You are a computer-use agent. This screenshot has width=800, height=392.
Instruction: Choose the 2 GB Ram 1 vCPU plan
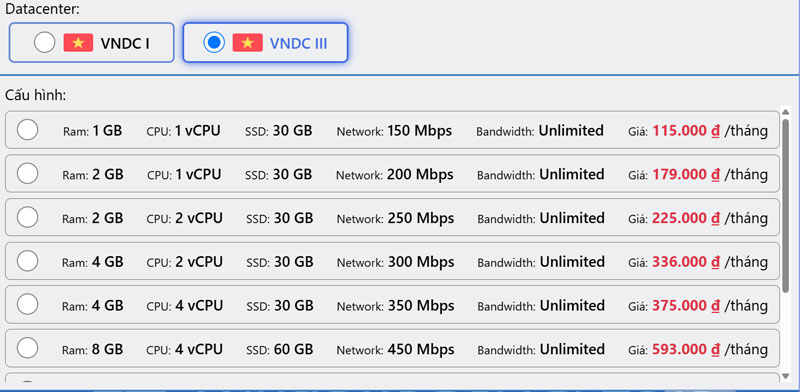[27, 174]
